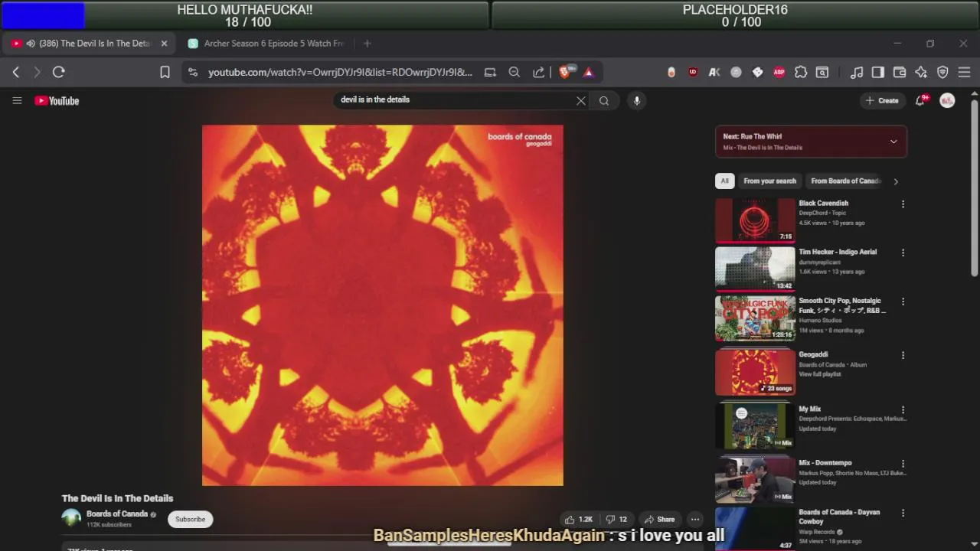The height and width of the screenshot is (551, 980).
Task: Open My Mix thumbnail
Action: pos(755,425)
